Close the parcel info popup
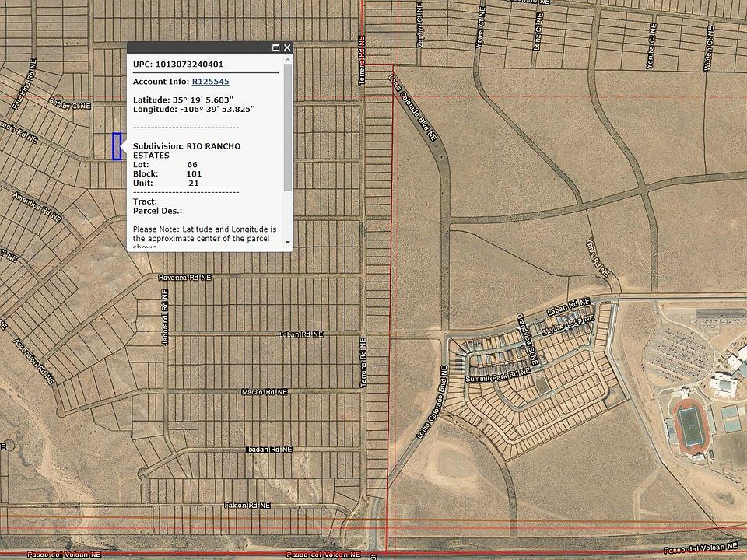This screenshot has width=747, height=560. pos(287,47)
